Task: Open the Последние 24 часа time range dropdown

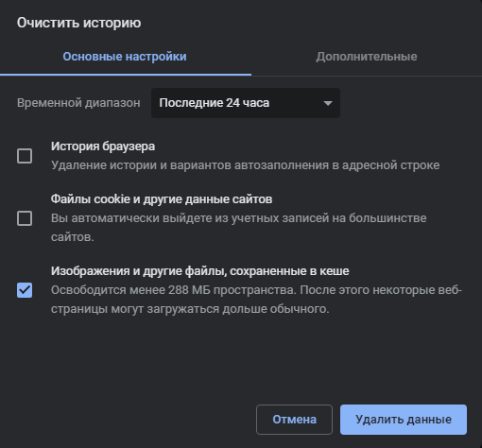Action: coord(246,103)
